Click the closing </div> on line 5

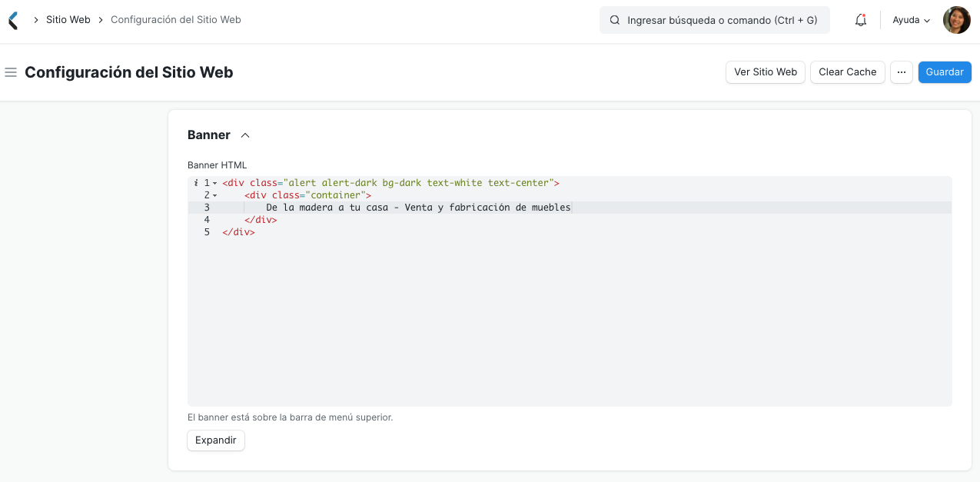(238, 232)
